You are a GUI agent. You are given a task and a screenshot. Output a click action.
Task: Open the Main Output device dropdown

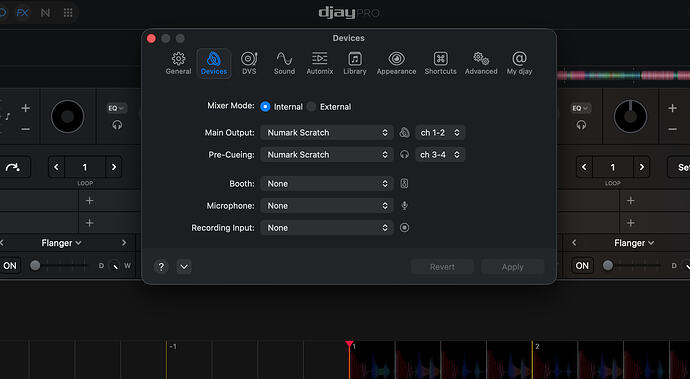tap(327, 132)
